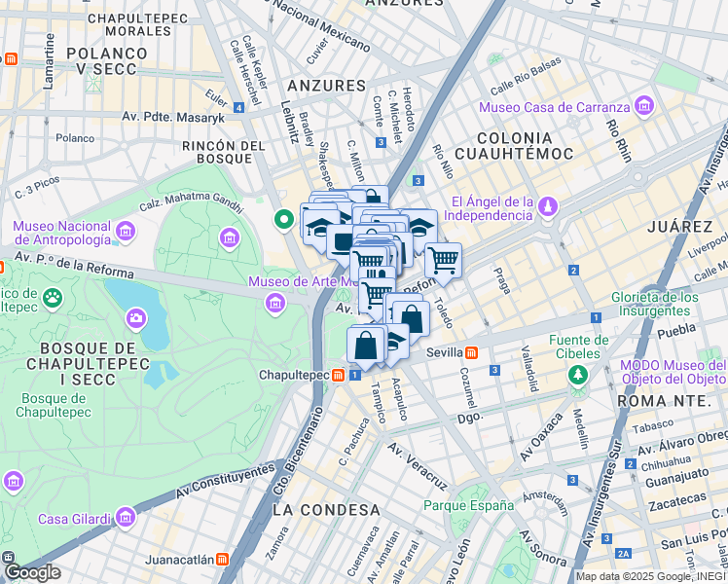728x584 pixels.
Task: Click the Fuente de Cibeles green tree pin
Action: click(578, 374)
